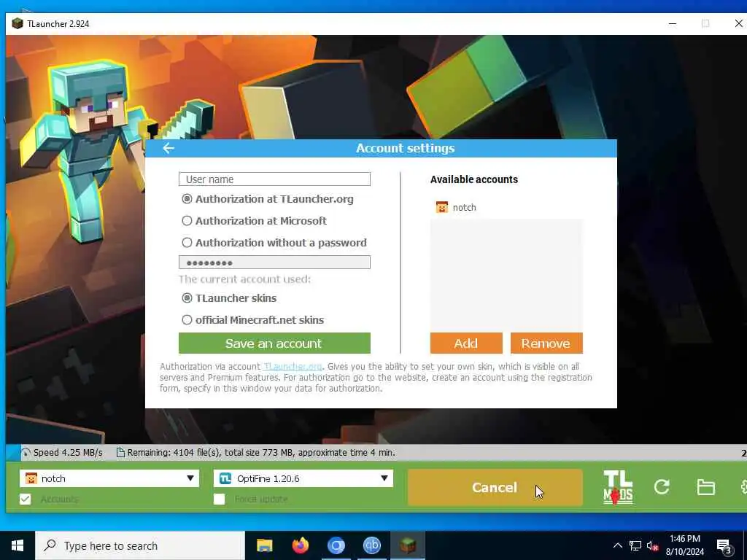The image size is (747, 560).
Task: Click the TLauncher taskbar icon
Action: pos(408,545)
